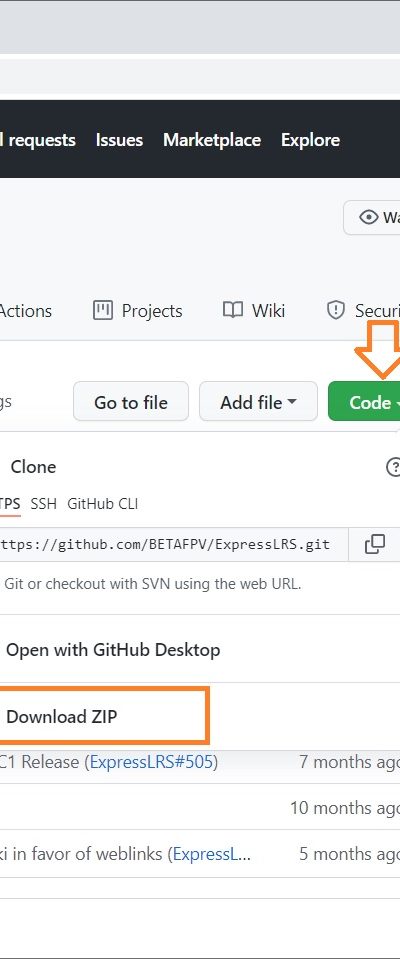Click the Watch eye icon
Screen dimensions: 400x959
click(x=368, y=217)
